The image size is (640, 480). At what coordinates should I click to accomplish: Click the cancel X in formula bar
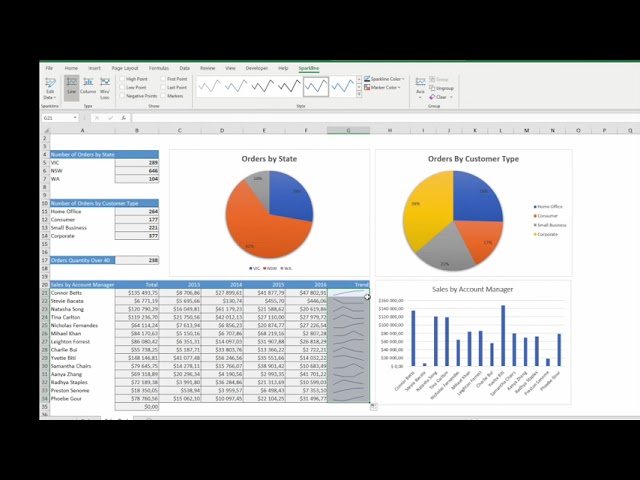97,118
